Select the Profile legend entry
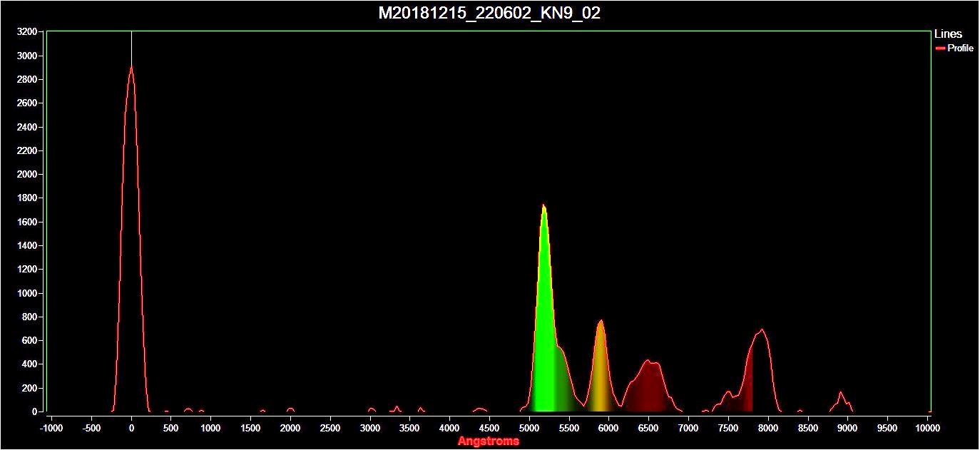This screenshot has height=450, width=980. 960,48
